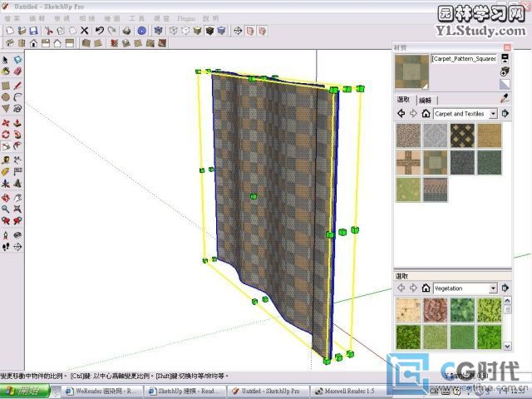
Task: Pick the eyedropper Sample Paint tool
Action: 505,99
